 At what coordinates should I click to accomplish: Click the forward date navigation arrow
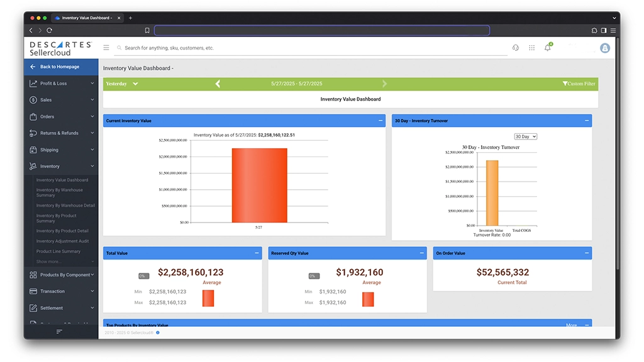coord(384,84)
